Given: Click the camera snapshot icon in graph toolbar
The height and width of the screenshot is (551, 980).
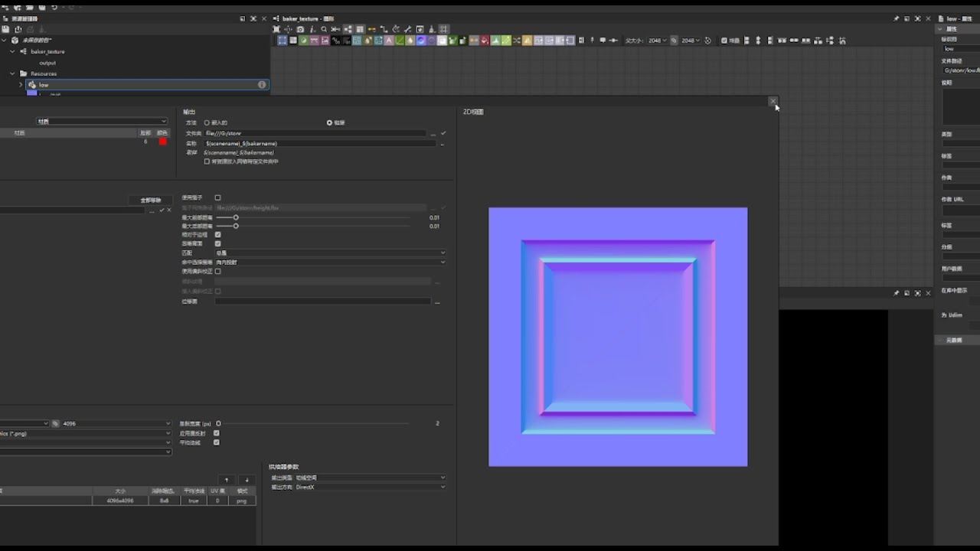Looking at the screenshot, I should point(300,29).
